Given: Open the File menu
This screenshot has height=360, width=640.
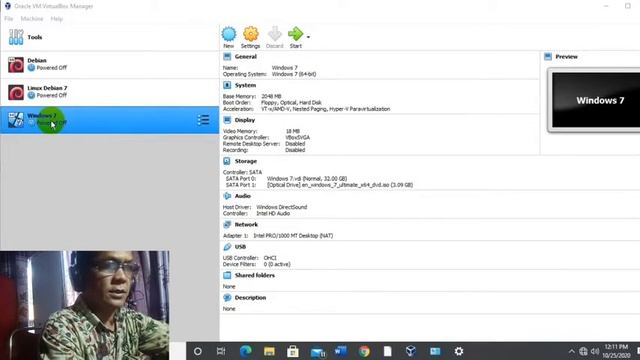Looking at the screenshot, I should click(x=9, y=19).
